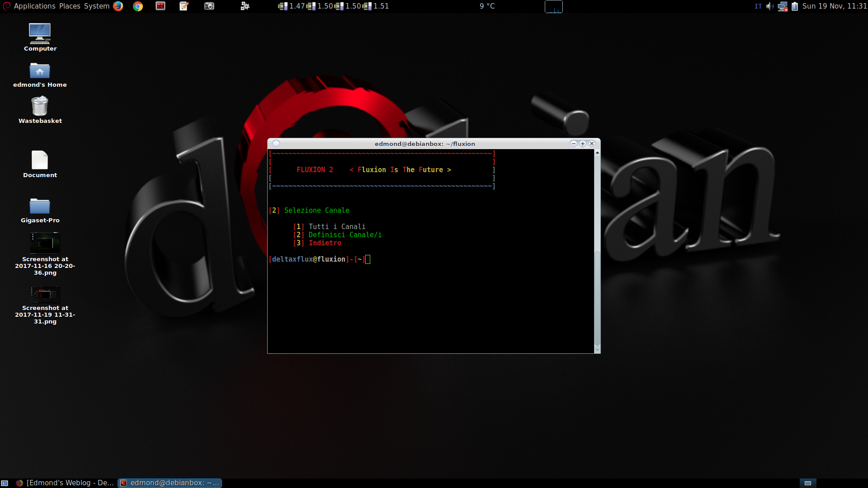Launch Firefox from the top panel
868x488 pixels.
tap(118, 6)
